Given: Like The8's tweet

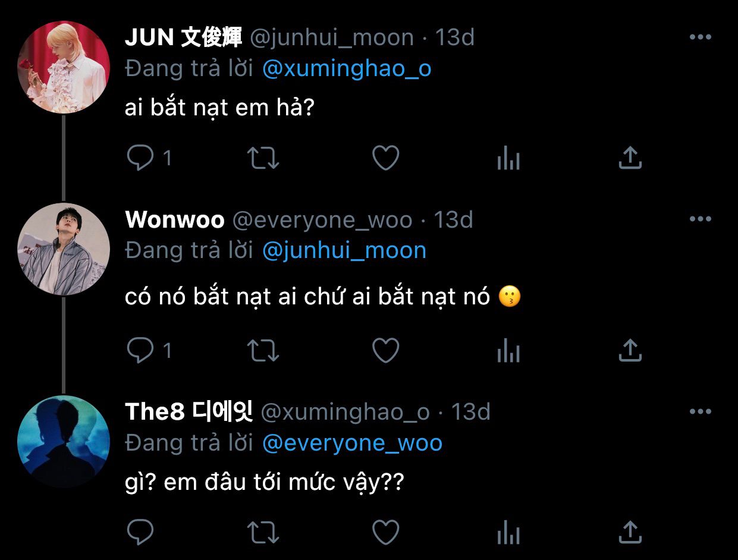Looking at the screenshot, I should 385,531.
